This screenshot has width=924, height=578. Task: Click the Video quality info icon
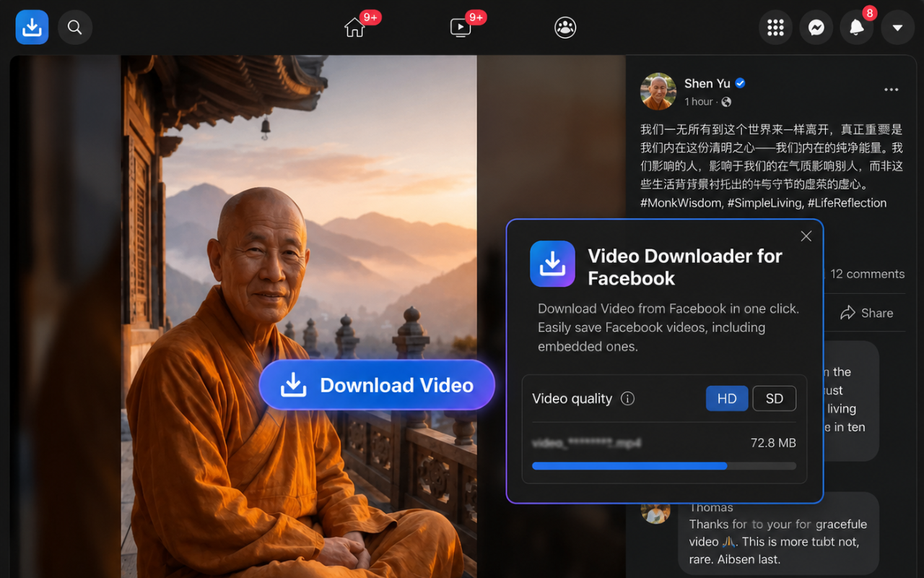tap(628, 399)
